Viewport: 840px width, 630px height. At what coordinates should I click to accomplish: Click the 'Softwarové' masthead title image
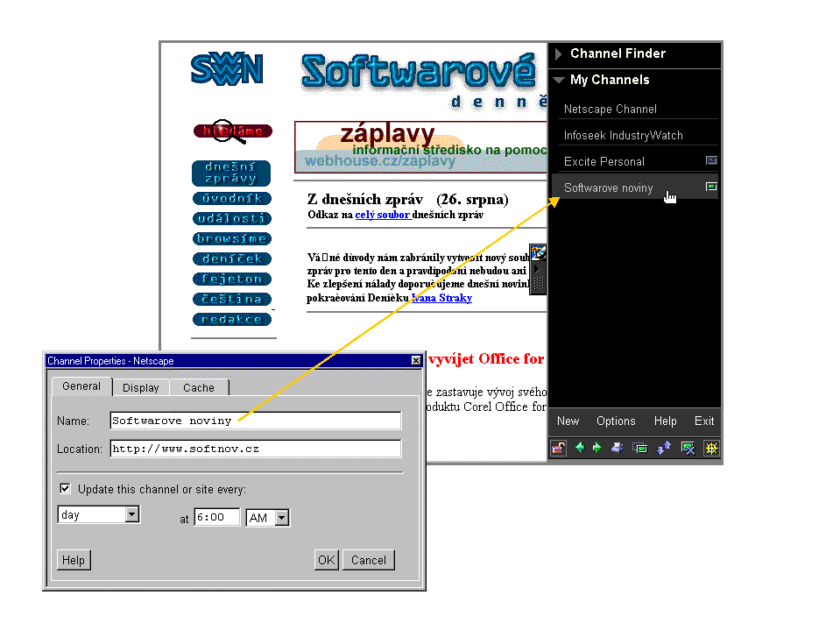419,71
